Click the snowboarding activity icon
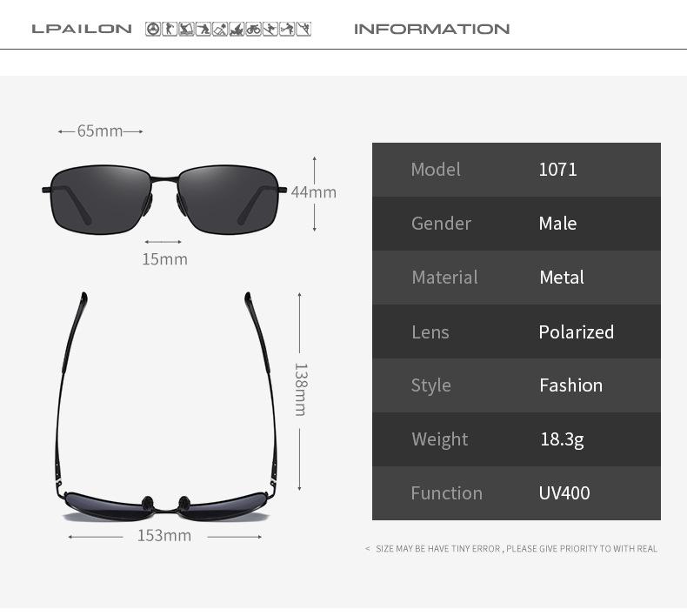The width and height of the screenshot is (687, 616). tap(270, 29)
